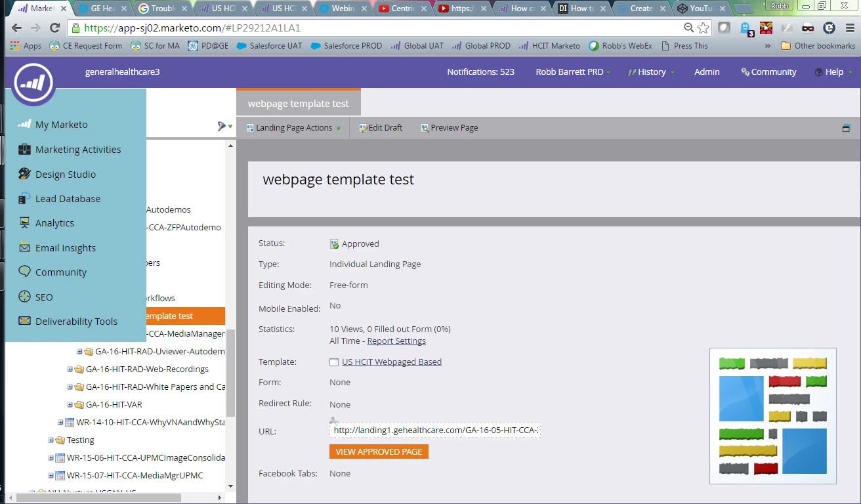Viewport: 861px width, 504px height.
Task: Open the History dropdown
Action: (x=651, y=72)
